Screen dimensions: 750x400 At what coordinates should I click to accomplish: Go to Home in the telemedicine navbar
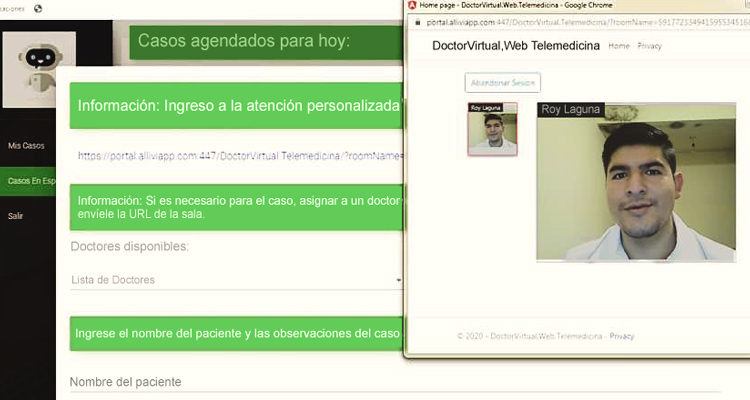(619, 46)
